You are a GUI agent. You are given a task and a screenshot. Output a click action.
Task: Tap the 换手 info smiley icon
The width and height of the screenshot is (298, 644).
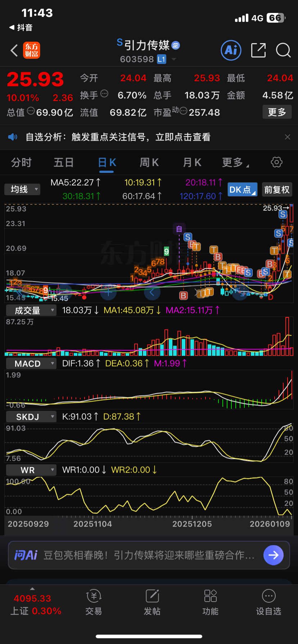click(104, 94)
